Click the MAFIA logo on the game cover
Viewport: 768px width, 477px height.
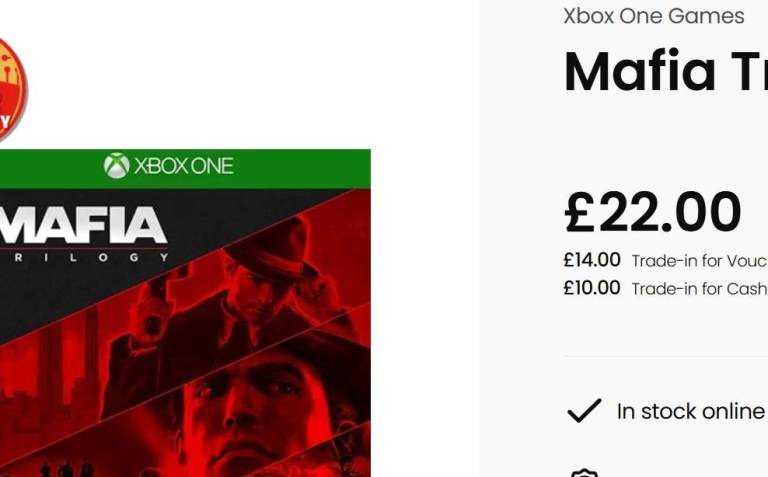82,225
